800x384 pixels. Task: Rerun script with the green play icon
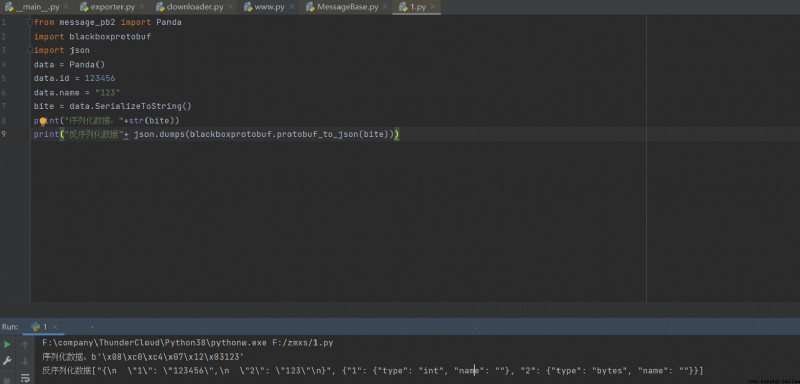(7, 345)
